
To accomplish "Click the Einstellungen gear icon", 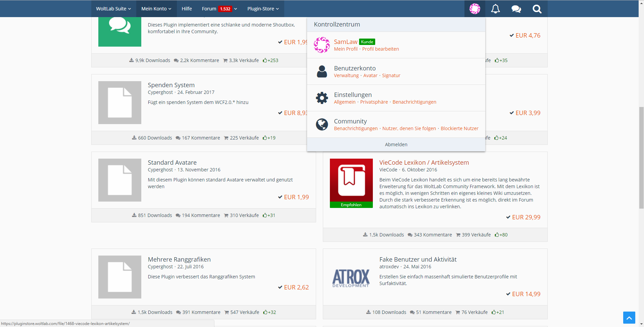I will pos(322,98).
